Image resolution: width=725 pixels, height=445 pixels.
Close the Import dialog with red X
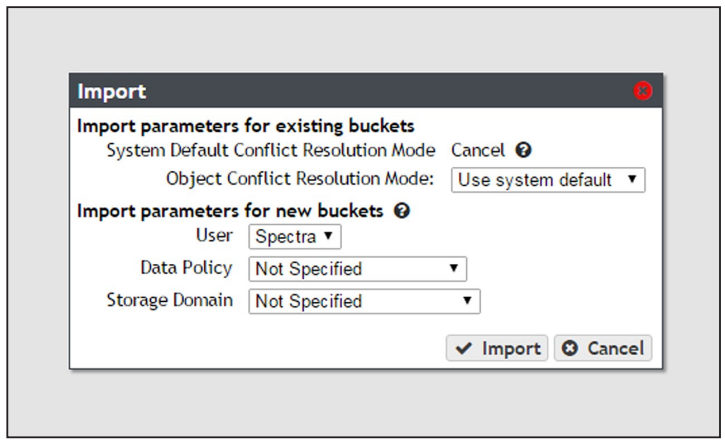click(x=643, y=91)
